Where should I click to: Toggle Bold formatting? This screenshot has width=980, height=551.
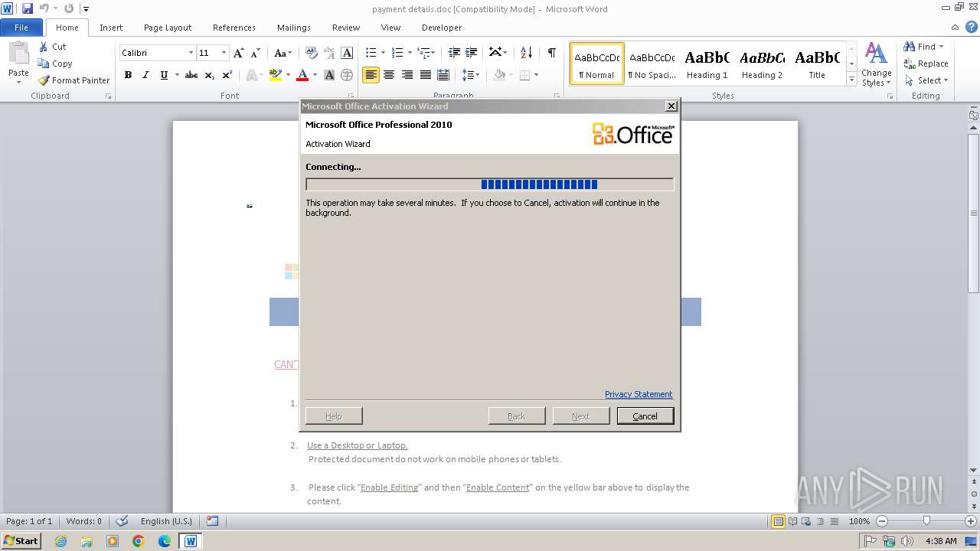click(x=128, y=75)
